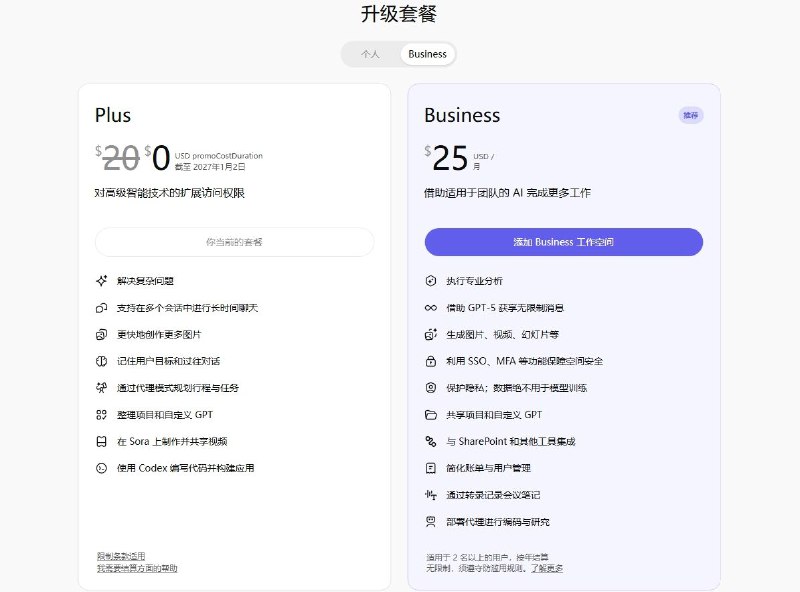Screen dimensions: 800x592
Task: Click the brain memory icon in Plus list
Action: (x=101, y=361)
